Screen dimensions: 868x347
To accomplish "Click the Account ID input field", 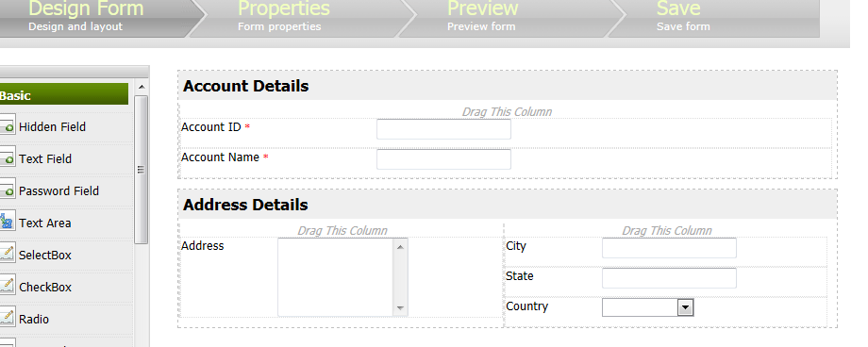I will (443, 129).
